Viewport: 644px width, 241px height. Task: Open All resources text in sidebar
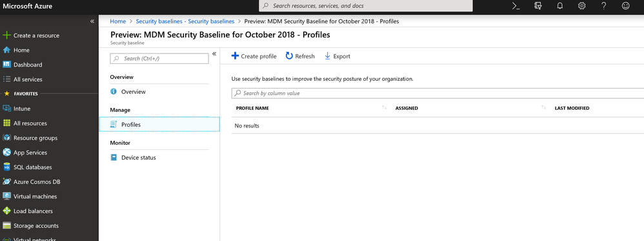pyautogui.click(x=30, y=123)
